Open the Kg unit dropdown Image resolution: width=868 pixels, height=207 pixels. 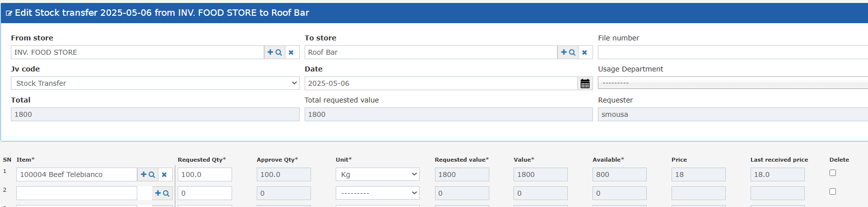pyautogui.click(x=378, y=174)
